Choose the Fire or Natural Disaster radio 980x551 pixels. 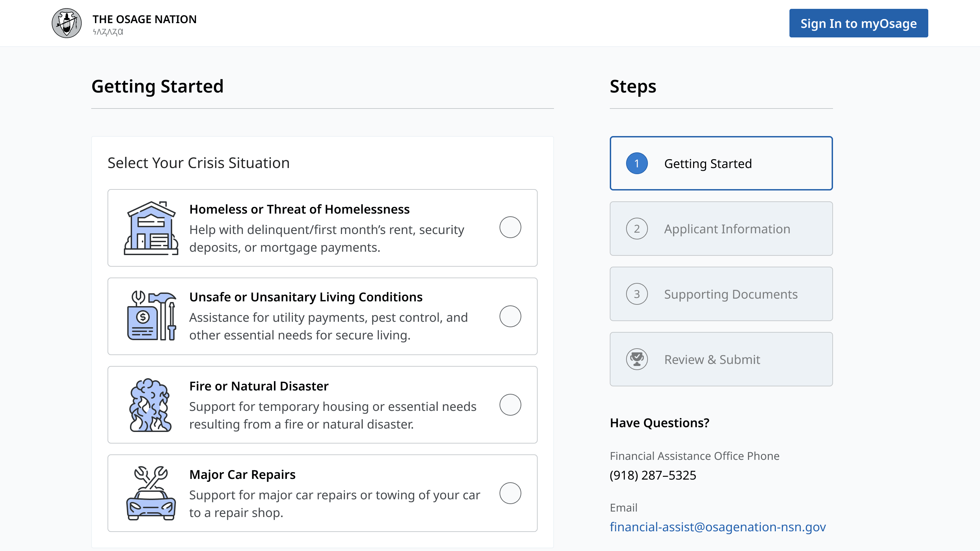[x=510, y=405]
